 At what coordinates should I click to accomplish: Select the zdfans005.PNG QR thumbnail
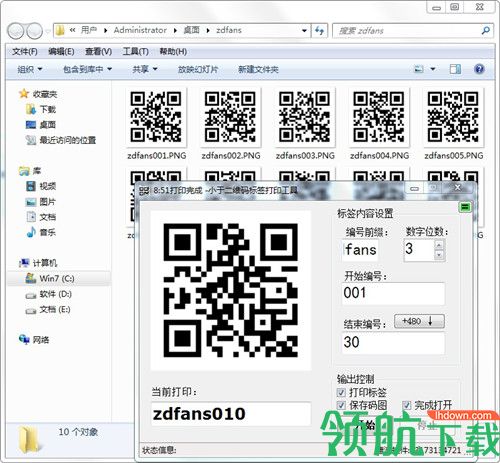[x=453, y=117]
